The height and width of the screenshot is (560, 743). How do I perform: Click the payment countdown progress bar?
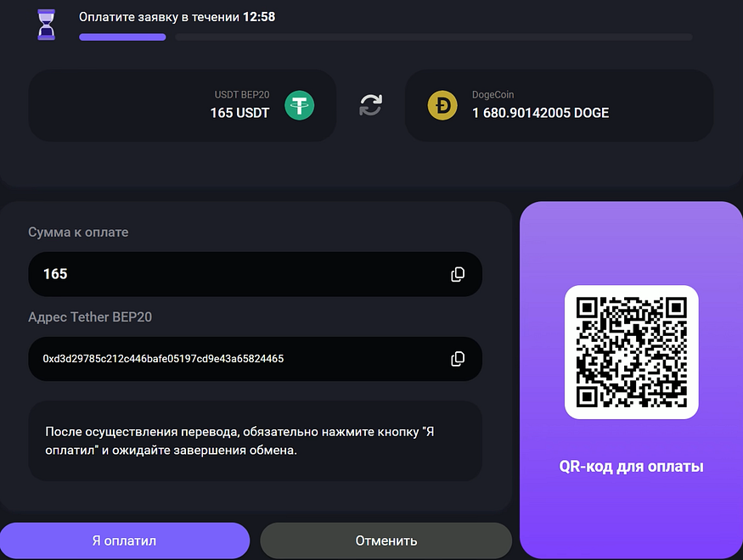pos(386,37)
